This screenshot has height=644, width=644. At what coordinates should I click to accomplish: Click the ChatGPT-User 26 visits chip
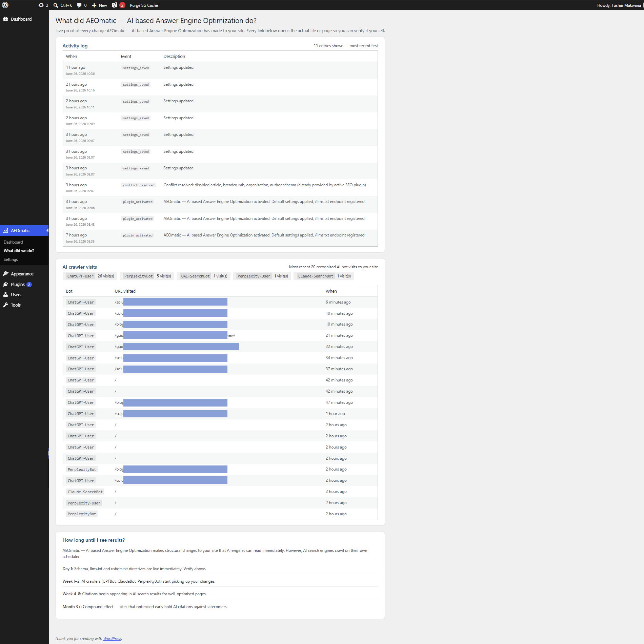(x=90, y=276)
